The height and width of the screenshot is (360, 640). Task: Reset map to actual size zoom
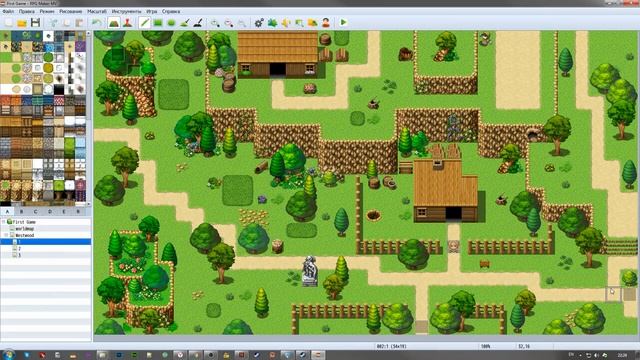[x=242, y=22]
